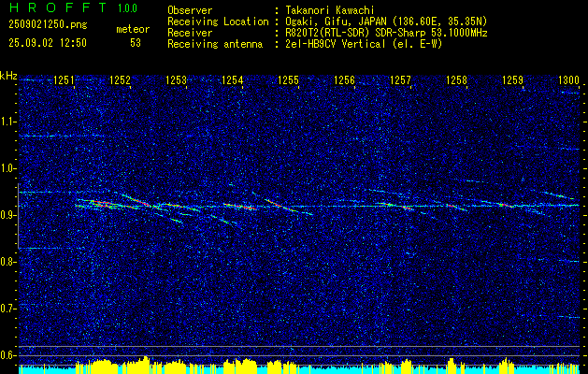Image resolution: width=588 pixels, height=374 pixels.
Task: Select the R820T2(RTL-SDR) SDR-Sharp receiver text
Action: pyautogui.click(x=386, y=33)
